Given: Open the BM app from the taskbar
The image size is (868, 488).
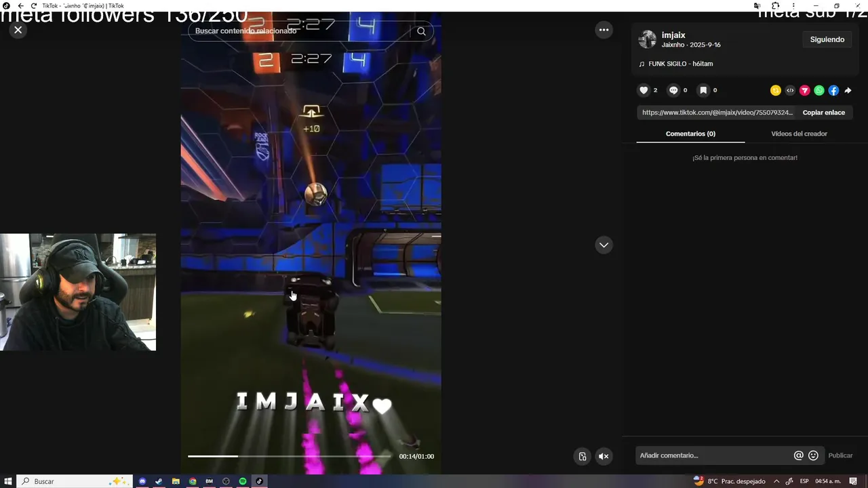Looking at the screenshot, I should tap(209, 481).
